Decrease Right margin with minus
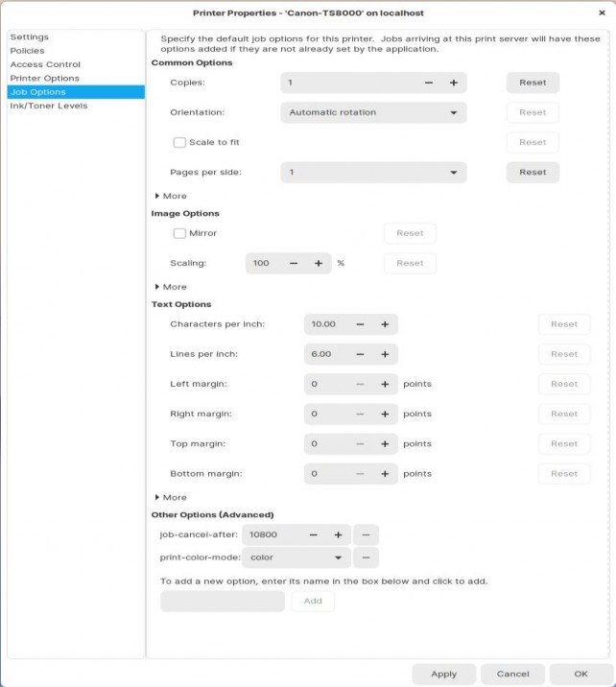 [360, 415]
